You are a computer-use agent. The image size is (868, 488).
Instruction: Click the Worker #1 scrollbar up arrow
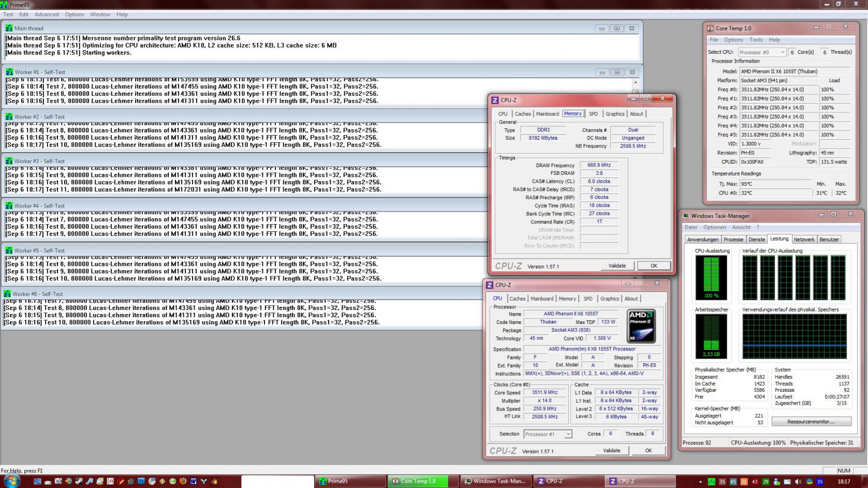coord(635,82)
